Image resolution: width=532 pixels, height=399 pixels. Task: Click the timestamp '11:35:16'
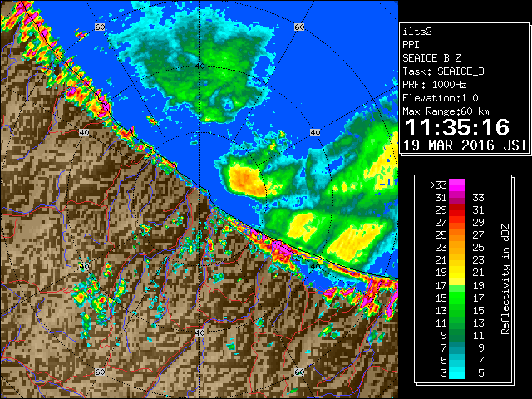click(x=457, y=127)
